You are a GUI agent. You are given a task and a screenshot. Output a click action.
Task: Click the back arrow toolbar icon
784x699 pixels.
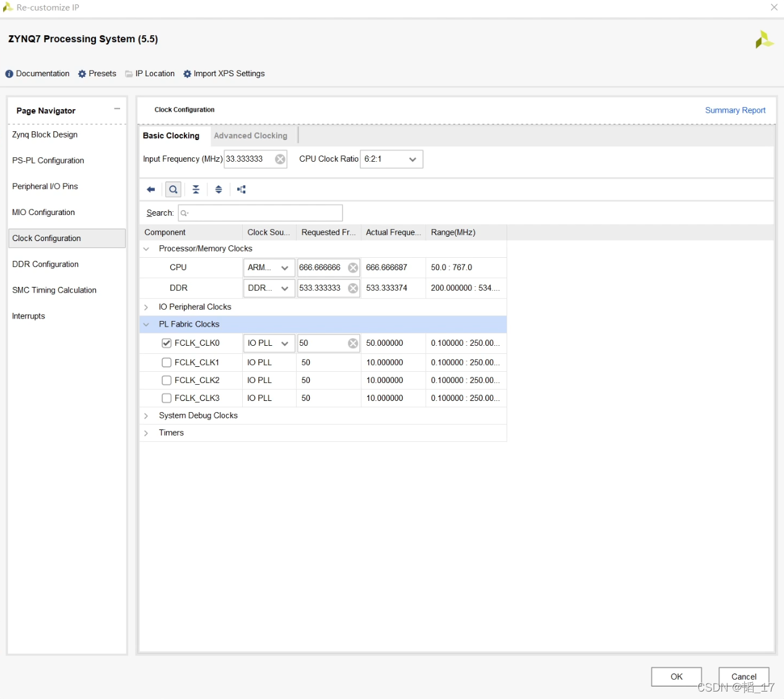coord(150,190)
